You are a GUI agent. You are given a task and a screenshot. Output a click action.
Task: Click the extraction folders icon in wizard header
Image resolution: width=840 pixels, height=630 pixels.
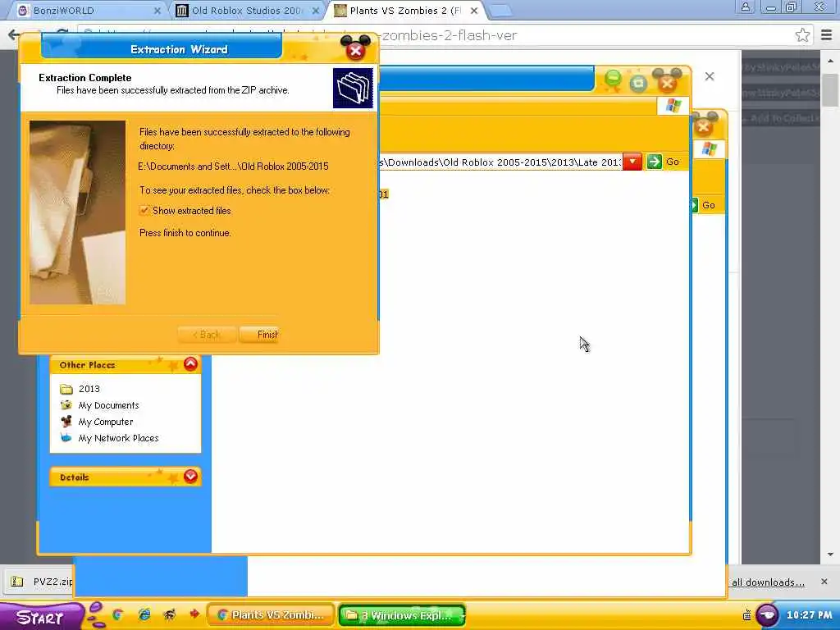click(353, 88)
